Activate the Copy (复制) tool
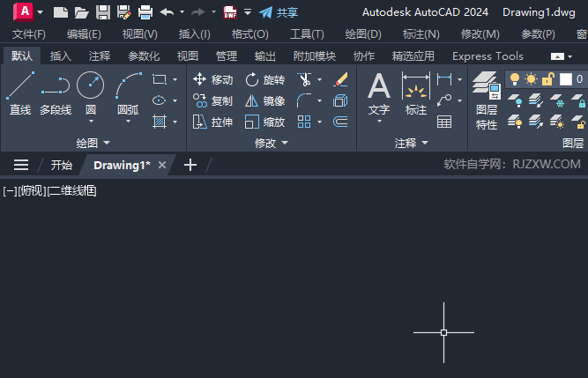Screen dimensions: 588x378 tap(212, 100)
